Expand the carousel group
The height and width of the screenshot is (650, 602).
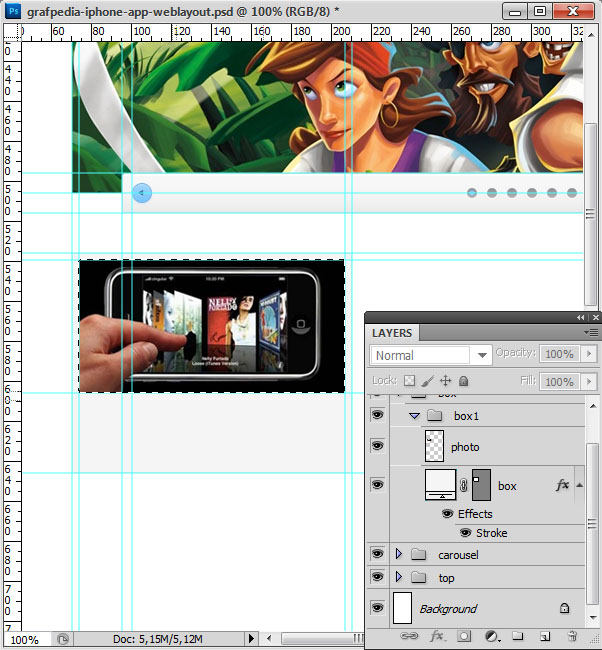pyautogui.click(x=399, y=554)
